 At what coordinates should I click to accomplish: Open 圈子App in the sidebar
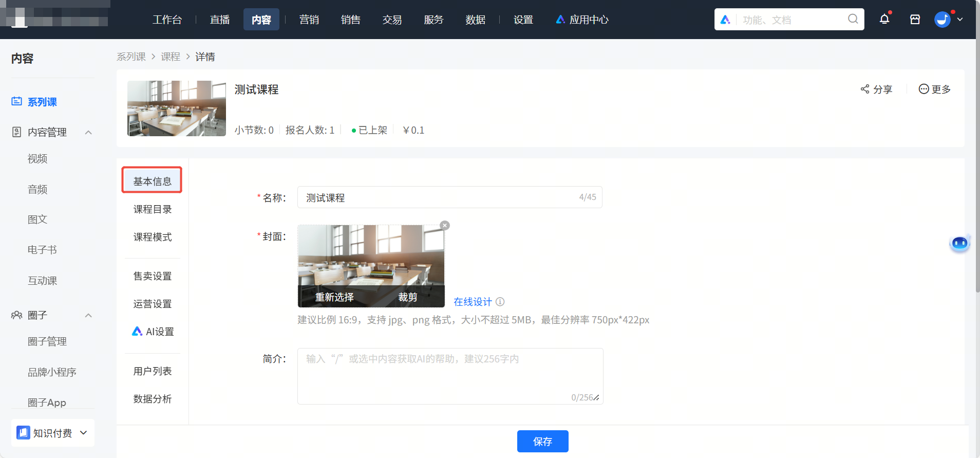(47, 402)
